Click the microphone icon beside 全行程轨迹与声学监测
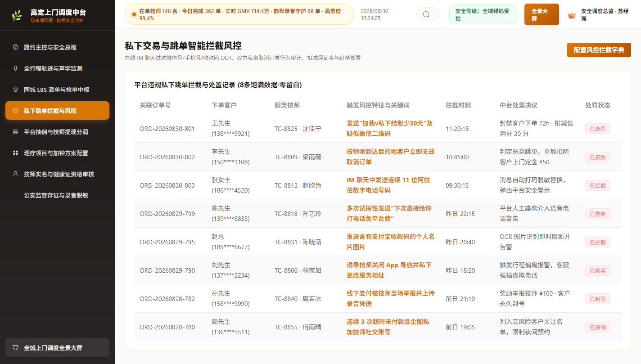 [15, 68]
